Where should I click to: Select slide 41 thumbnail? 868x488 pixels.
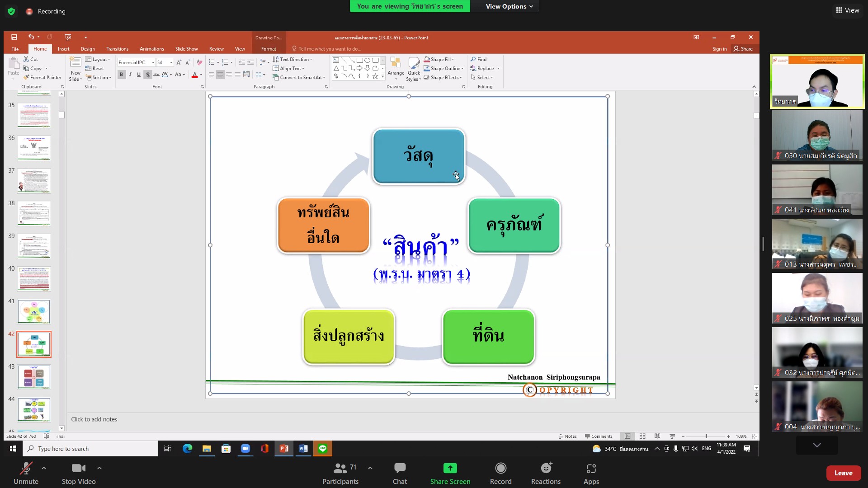click(34, 311)
